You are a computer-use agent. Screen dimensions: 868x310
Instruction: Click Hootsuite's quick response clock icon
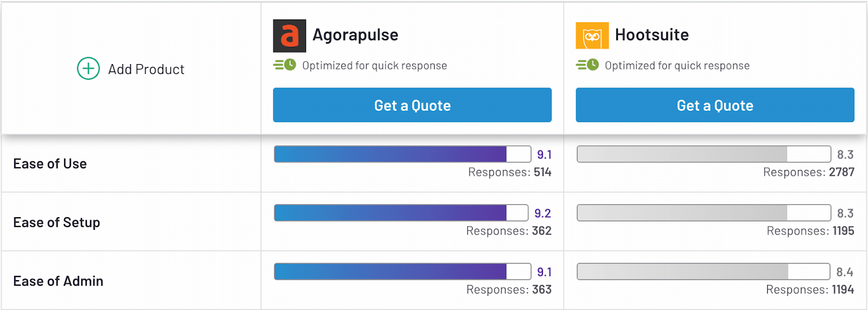click(x=588, y=65)
